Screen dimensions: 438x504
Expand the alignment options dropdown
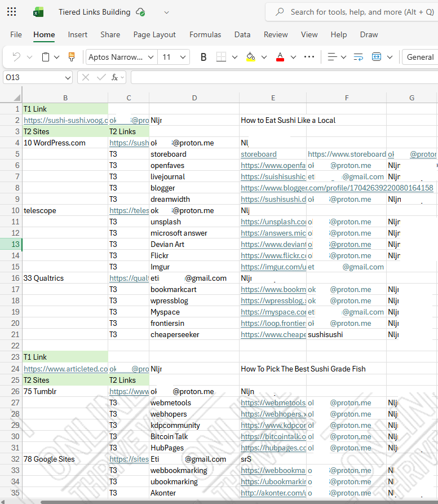343,57
